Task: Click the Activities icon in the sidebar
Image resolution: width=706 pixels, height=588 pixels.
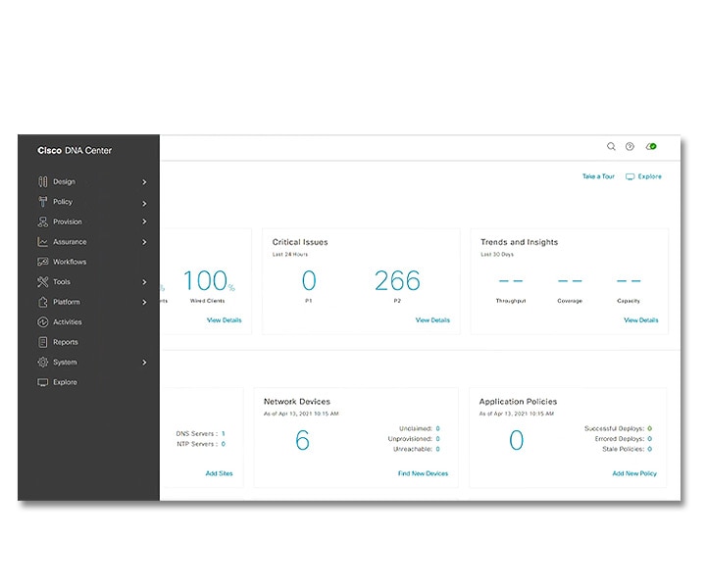Action: coord(43,322)
